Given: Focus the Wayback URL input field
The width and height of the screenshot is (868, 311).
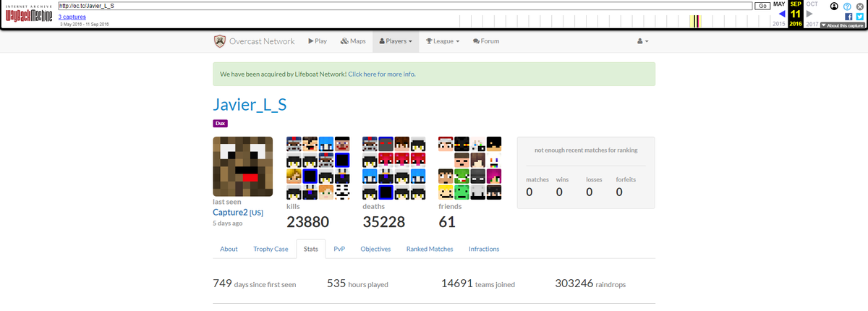Looking at the screenshot, I should coord(405,6).
